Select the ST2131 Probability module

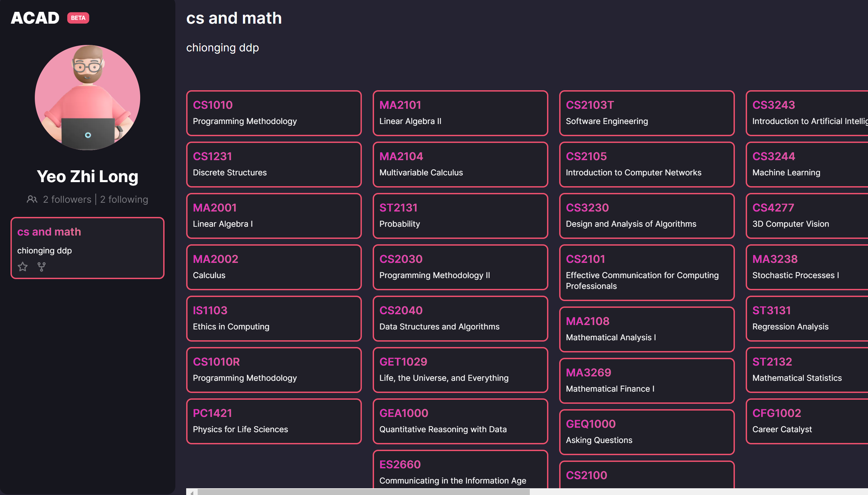(x=460, y=216)
